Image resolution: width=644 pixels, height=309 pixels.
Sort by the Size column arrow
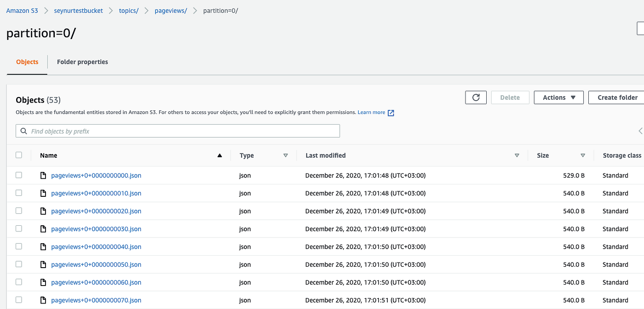(x=583, y=155)
